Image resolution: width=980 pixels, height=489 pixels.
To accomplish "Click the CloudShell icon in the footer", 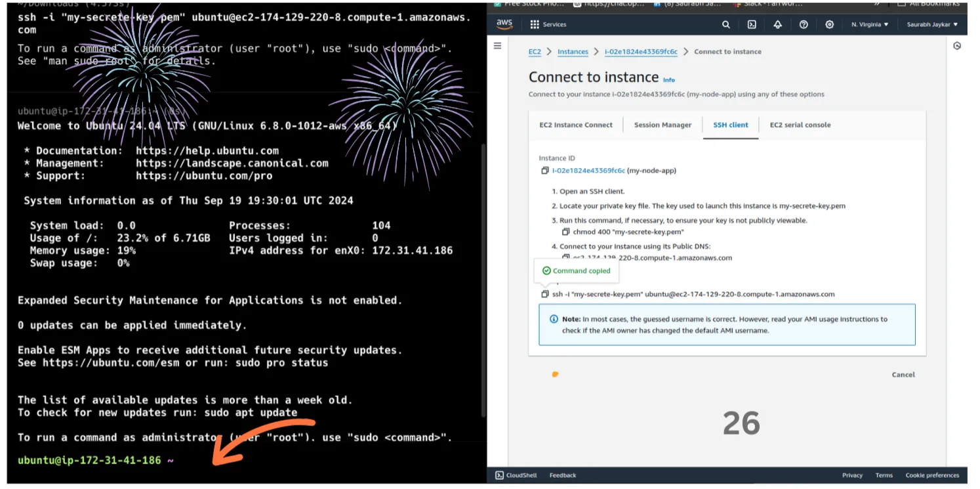I will pyautogui.click(x=499, y=475).
